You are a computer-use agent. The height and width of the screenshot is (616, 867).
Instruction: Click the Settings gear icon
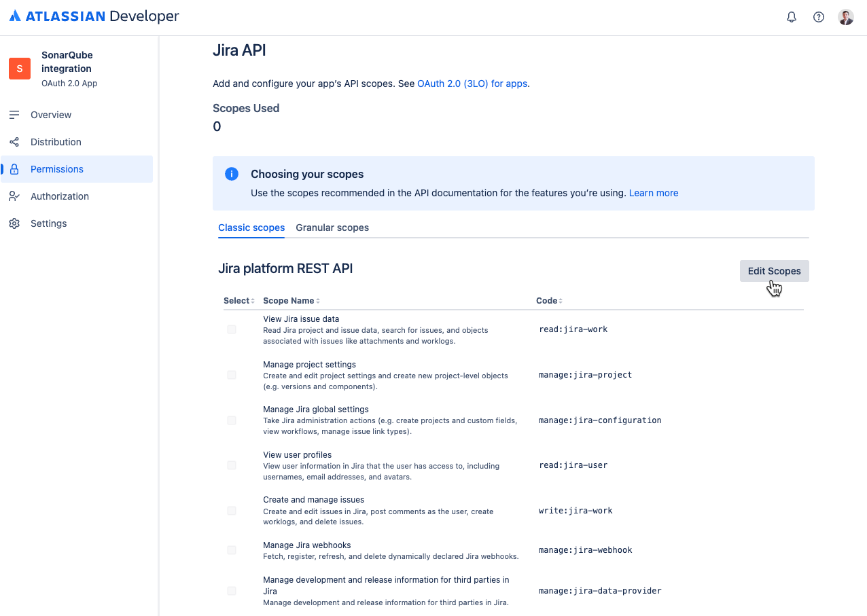[14, 223]
